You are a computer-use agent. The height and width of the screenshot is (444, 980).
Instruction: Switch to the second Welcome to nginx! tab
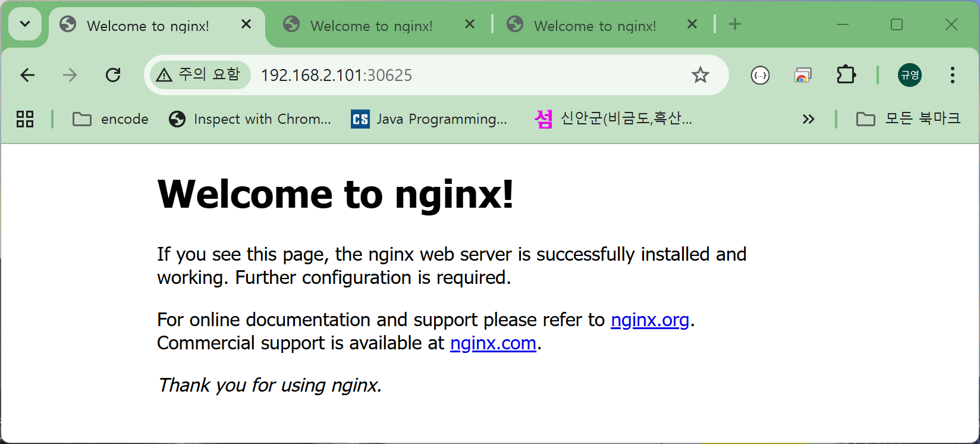coord(379,25)
